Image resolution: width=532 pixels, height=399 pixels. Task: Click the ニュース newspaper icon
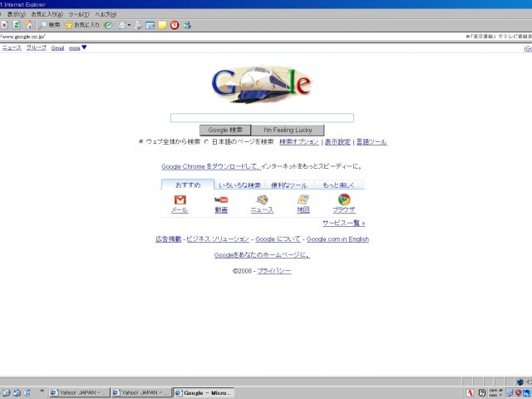point(262,199)
